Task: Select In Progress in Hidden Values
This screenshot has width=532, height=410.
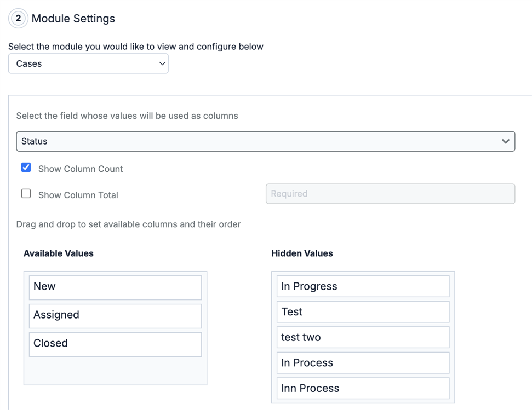Action: [x=363, y=287]
